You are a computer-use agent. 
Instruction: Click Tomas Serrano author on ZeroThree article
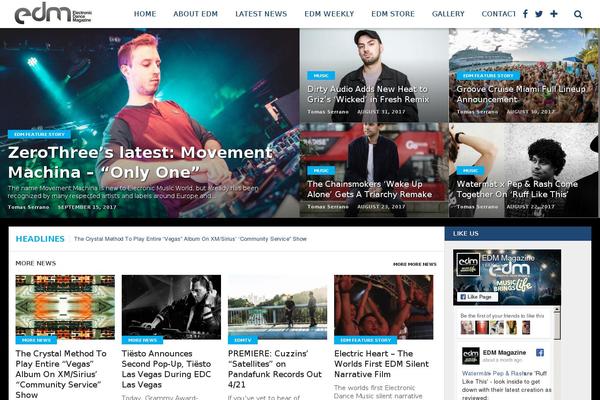coord(28,207)
